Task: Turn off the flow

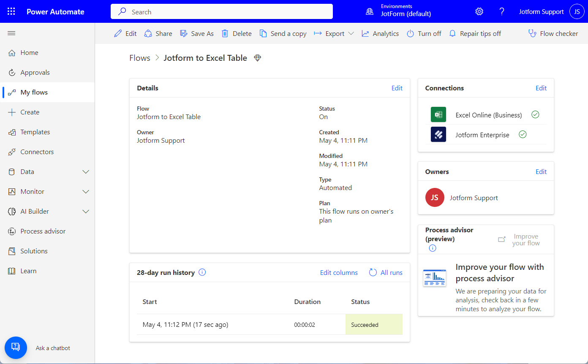Action: (x=424, y=34)
